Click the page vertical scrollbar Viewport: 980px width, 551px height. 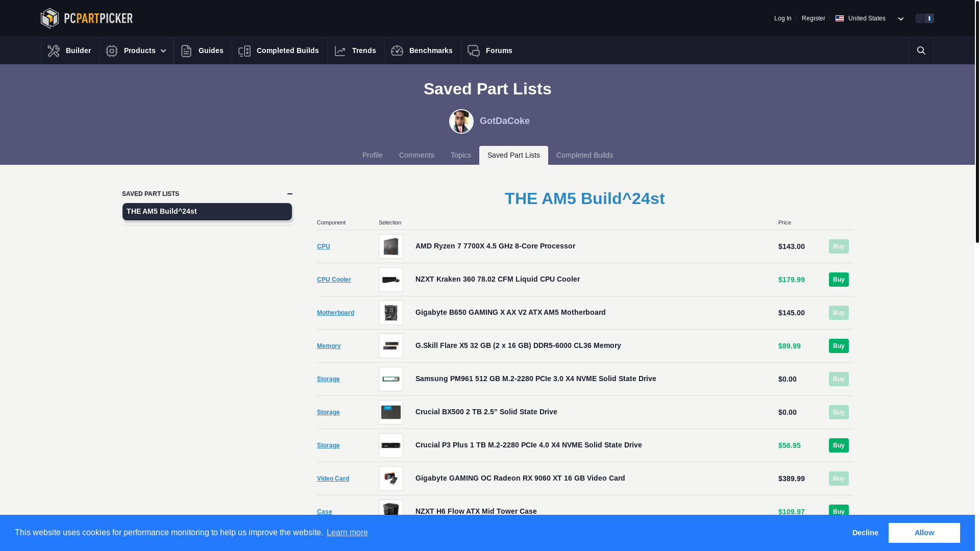tap(977, 121)
